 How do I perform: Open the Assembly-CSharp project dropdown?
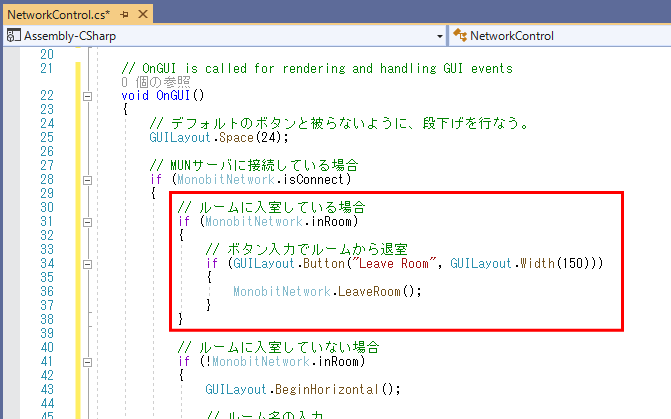tap(439, 36)
